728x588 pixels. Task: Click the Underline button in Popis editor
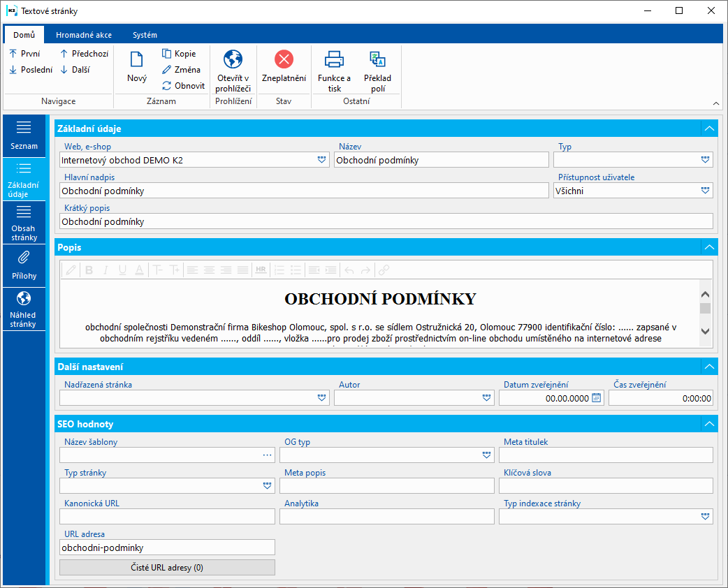[x=122, y=270]
